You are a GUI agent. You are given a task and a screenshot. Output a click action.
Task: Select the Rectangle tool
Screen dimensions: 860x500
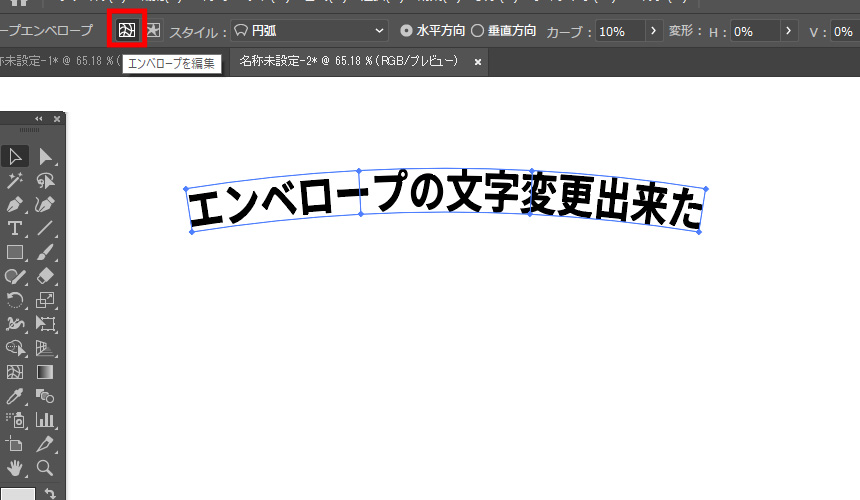[x=15, y=252]
